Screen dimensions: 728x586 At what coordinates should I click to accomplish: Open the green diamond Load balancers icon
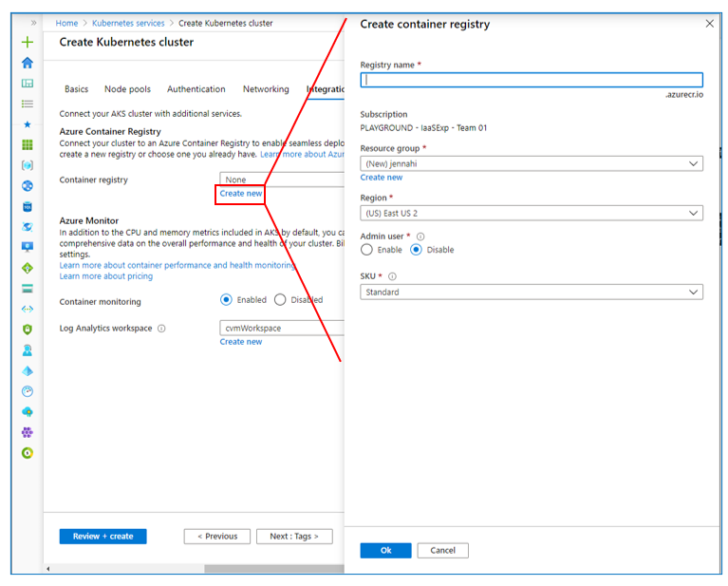point(28,268)
